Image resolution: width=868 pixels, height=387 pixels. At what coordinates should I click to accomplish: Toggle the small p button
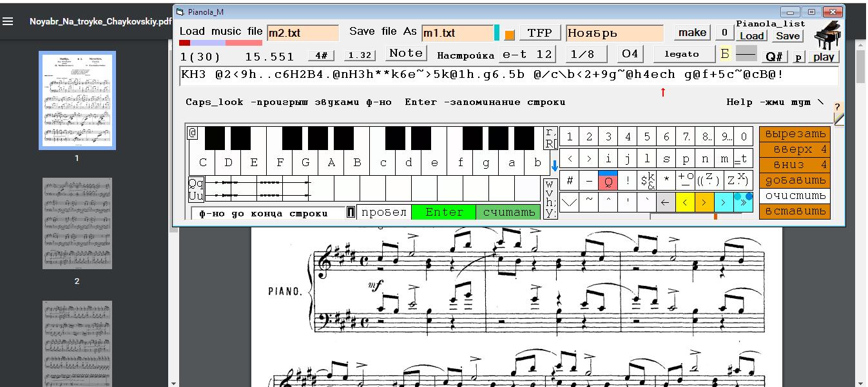point(798,57)
